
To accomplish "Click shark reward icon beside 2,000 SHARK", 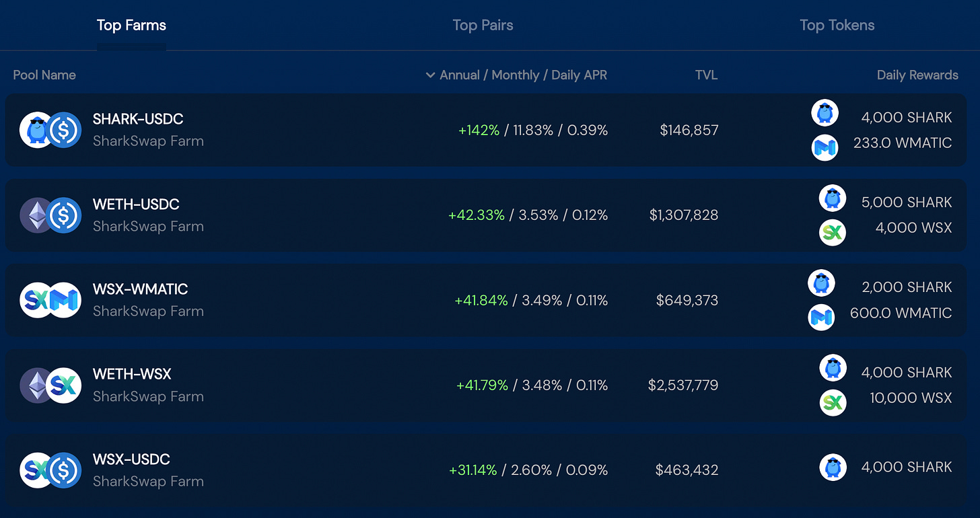I will [x=821, y=283].
